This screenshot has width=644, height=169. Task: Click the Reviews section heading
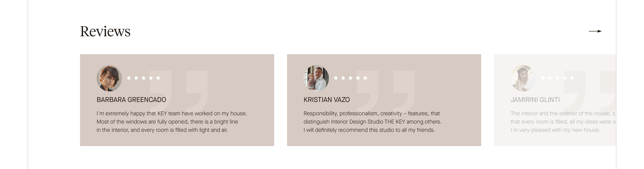click(x=105, y=31)
